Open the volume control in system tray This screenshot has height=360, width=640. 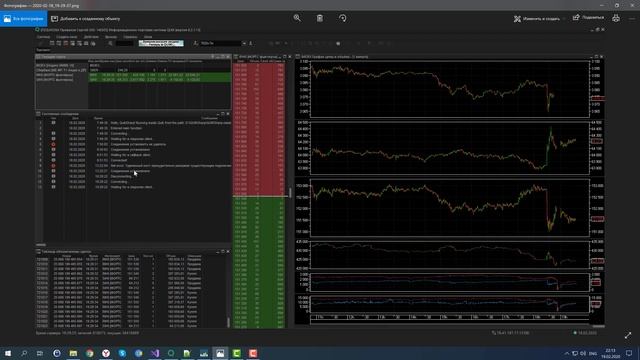[583, 353]
